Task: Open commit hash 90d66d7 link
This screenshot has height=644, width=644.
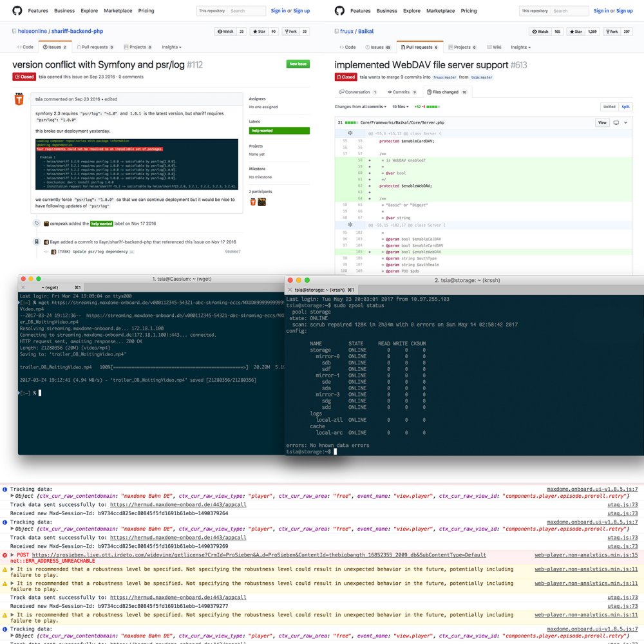Action: point(233,252)
